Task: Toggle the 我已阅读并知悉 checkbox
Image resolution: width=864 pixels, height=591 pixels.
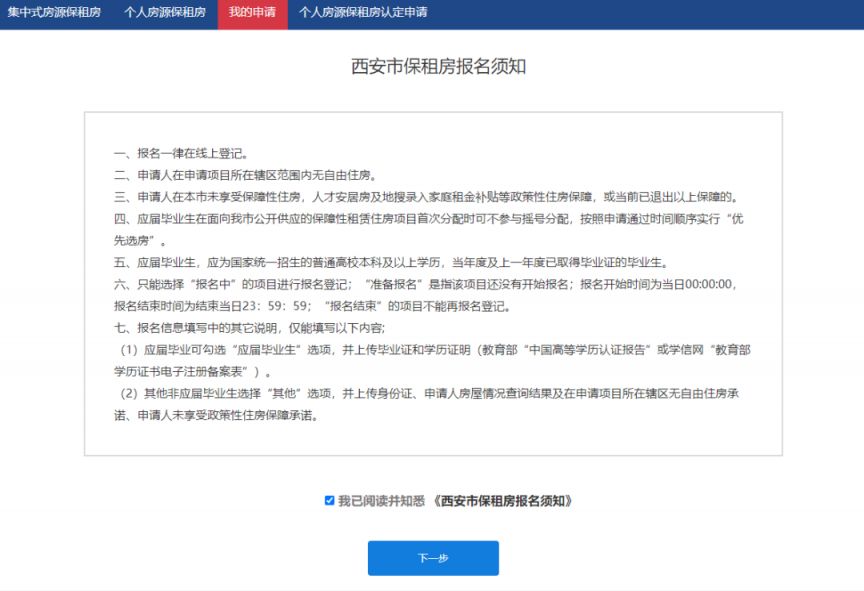Action: [x=330, y=501]
